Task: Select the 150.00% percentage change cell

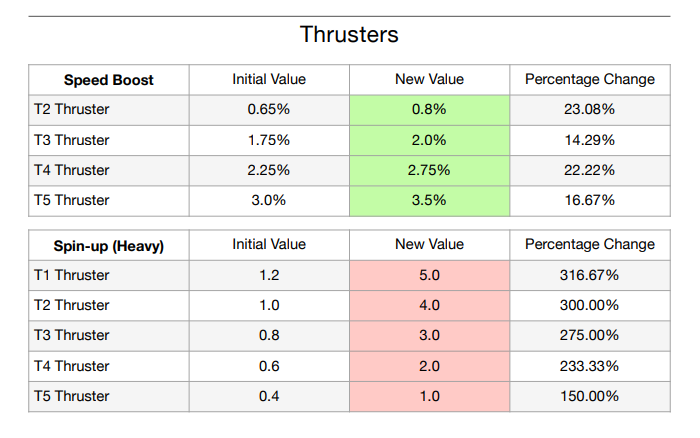Action: pyautogui.click(x=589, y=395)
